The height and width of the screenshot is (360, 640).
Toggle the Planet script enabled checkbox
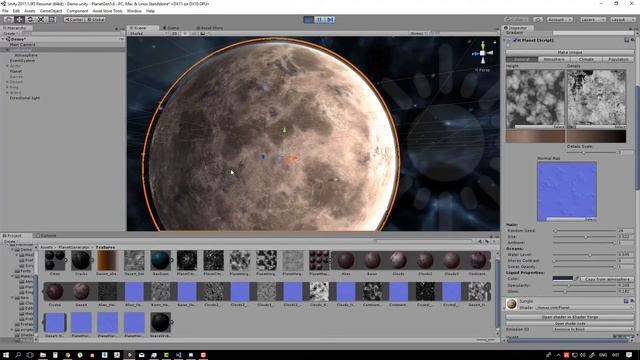point(515,40)
